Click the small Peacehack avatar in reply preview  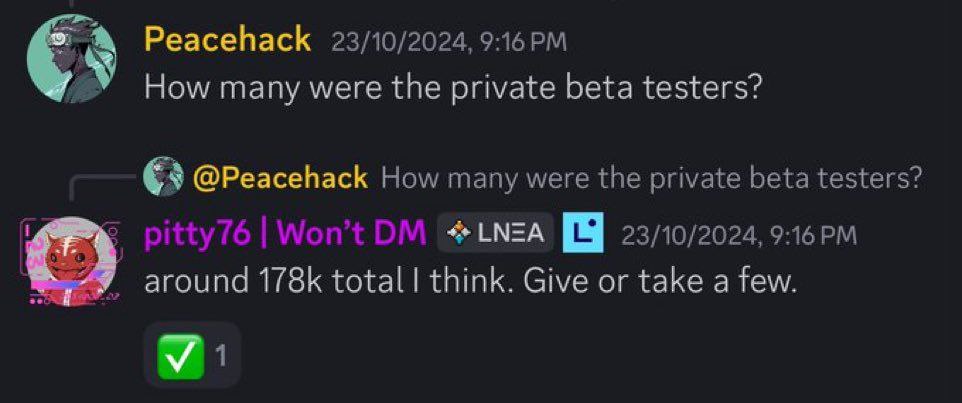point(163,176)
